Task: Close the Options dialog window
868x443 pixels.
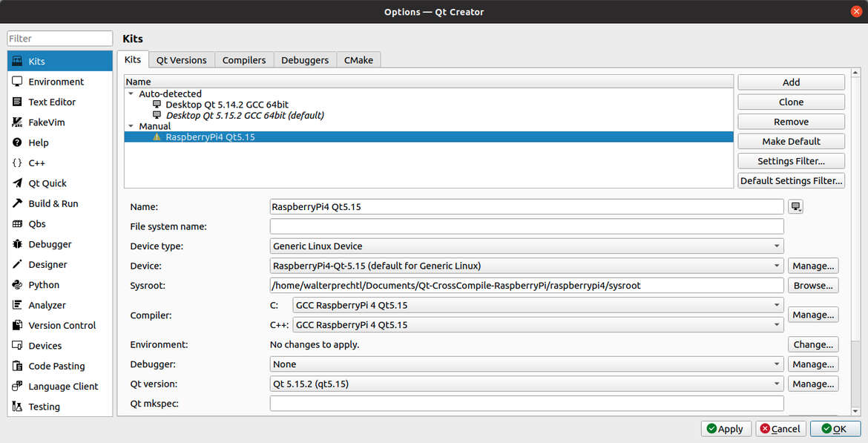Action: coord(856,12)
